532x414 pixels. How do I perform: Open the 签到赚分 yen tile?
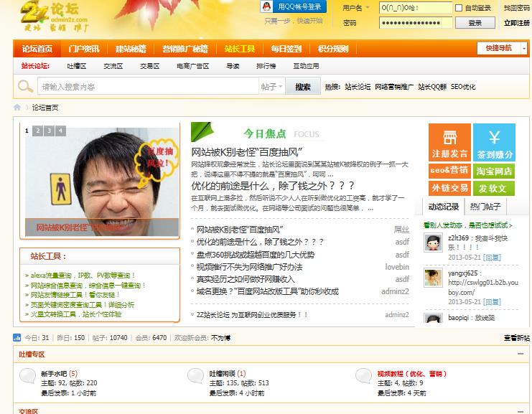(494, 142)
